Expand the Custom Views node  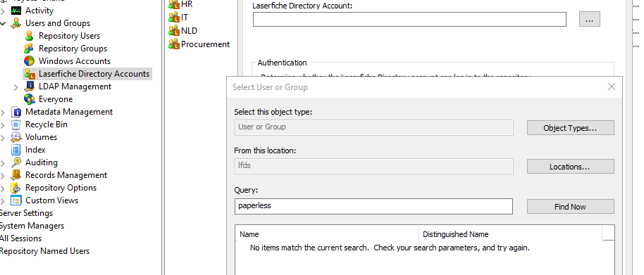tap(4, 201)
